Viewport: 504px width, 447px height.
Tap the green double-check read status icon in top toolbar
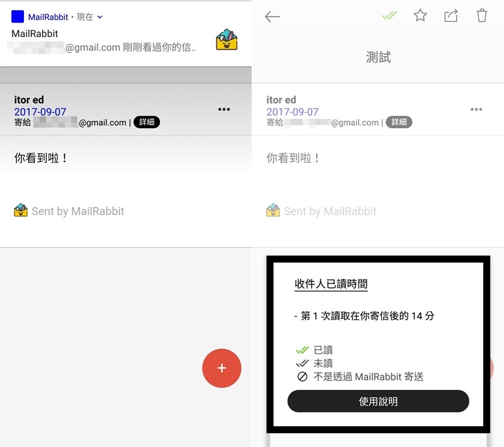click(x=389, y=16)
